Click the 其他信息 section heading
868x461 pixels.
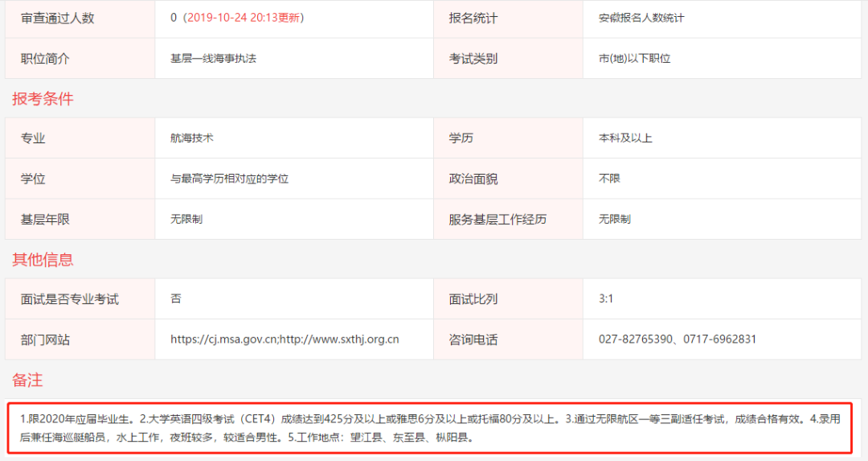(43, 259)
